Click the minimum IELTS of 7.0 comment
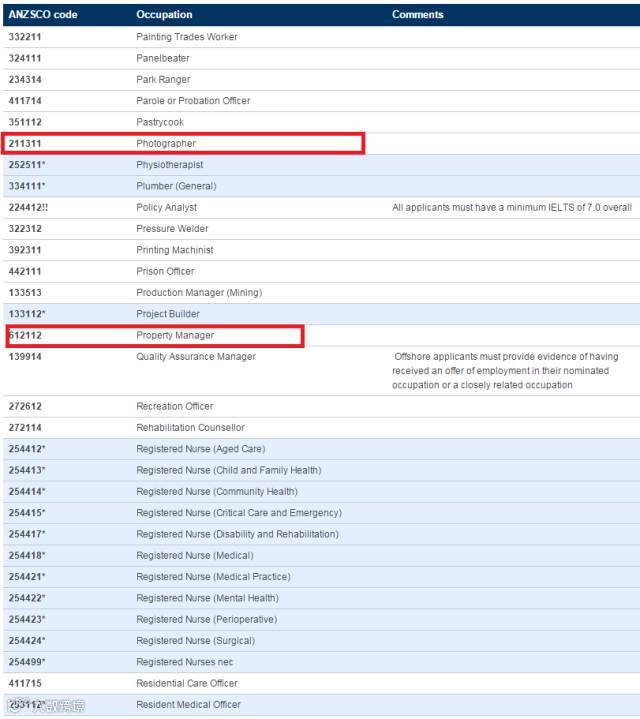This screenshot has width=640, height=719. click(512, 207)
